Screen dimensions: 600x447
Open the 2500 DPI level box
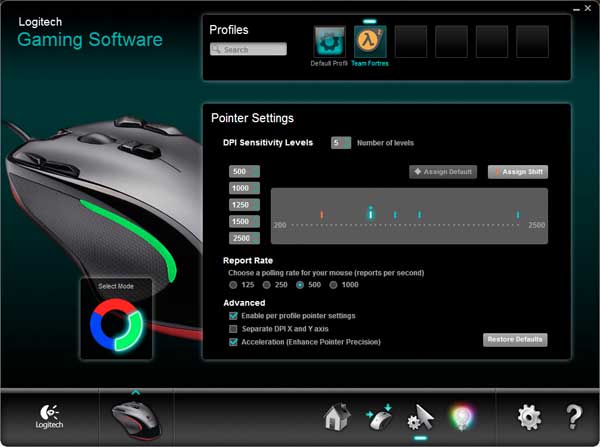pos(244,238)
